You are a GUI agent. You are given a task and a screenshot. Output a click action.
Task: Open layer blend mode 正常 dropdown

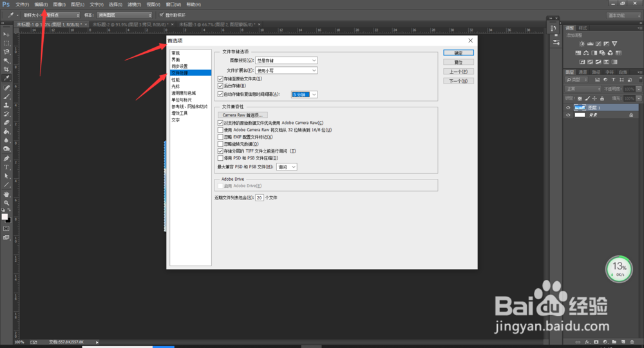583,89
